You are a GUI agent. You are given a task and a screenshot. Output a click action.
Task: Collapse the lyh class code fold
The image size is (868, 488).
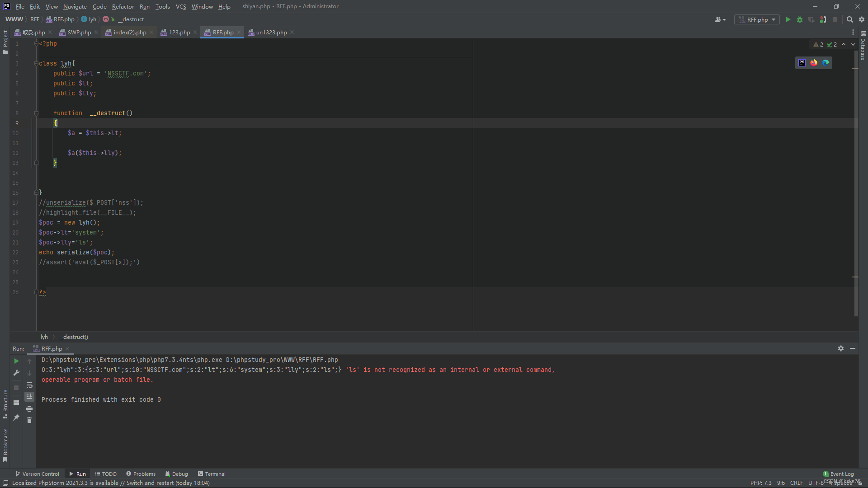click(x=37, y=63)
